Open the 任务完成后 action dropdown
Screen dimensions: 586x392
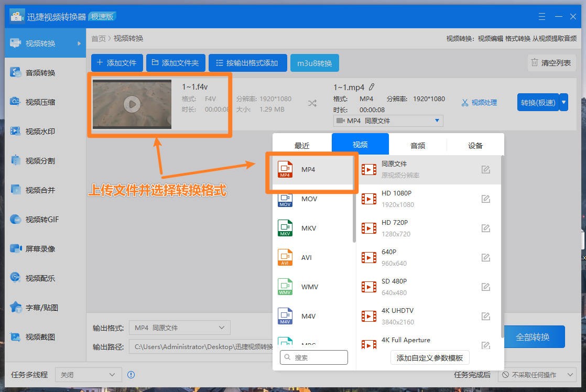tap(537, 375)
